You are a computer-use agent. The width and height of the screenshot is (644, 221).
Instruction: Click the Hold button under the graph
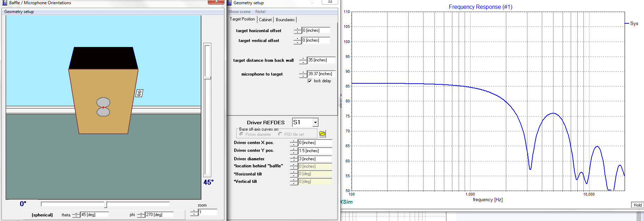637,205
